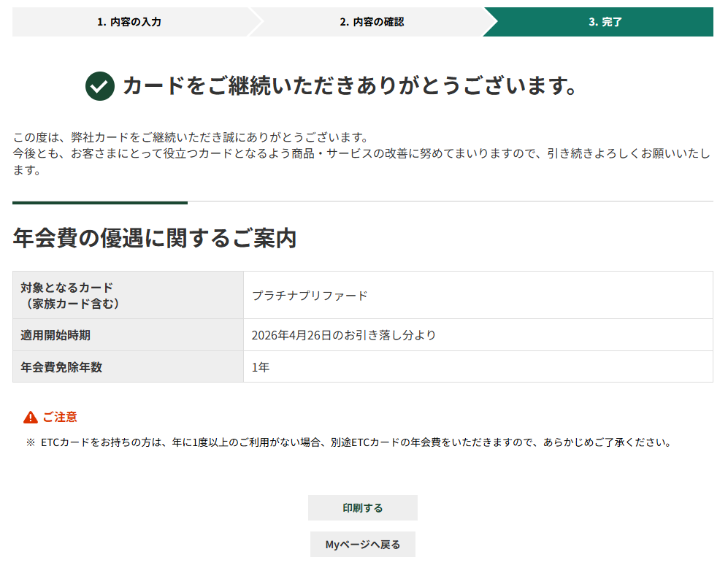
Task: Click the ※ mark before the ETC note
Action: point(31,442)
